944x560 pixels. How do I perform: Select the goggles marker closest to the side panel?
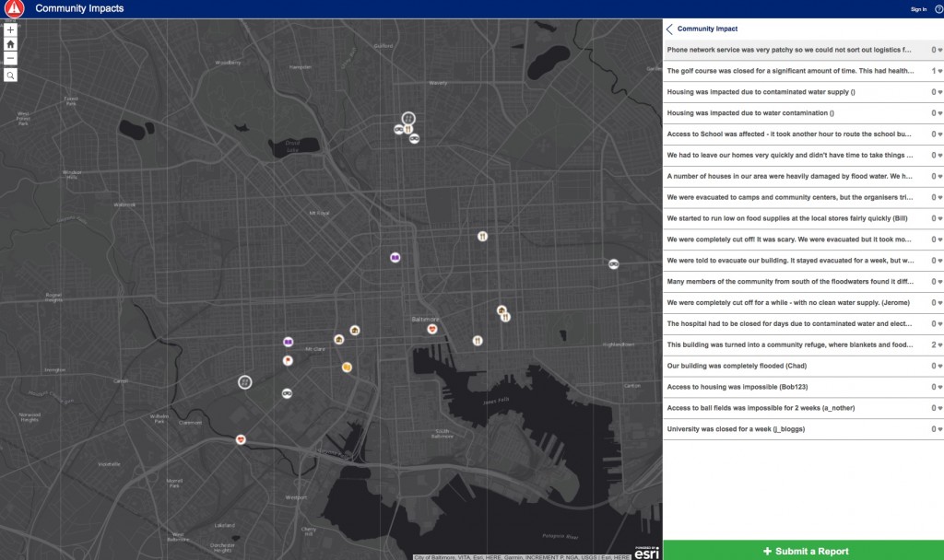click(x=613, y=264)
